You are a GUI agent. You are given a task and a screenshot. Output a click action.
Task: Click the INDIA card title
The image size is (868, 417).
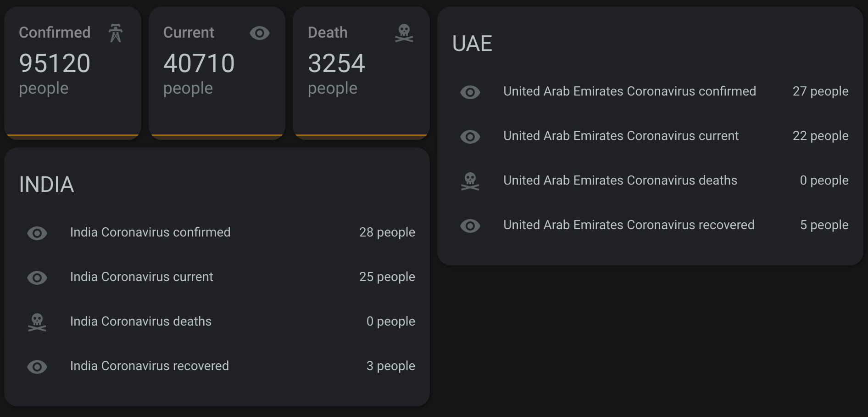point(46,185)
